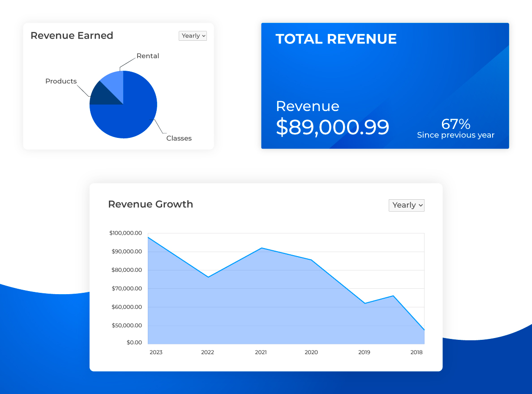The height and width of the screenshot is (394, 532).
Task: Click the Products pie chart label
Action: pyautogui.click(x=61, y=81)
